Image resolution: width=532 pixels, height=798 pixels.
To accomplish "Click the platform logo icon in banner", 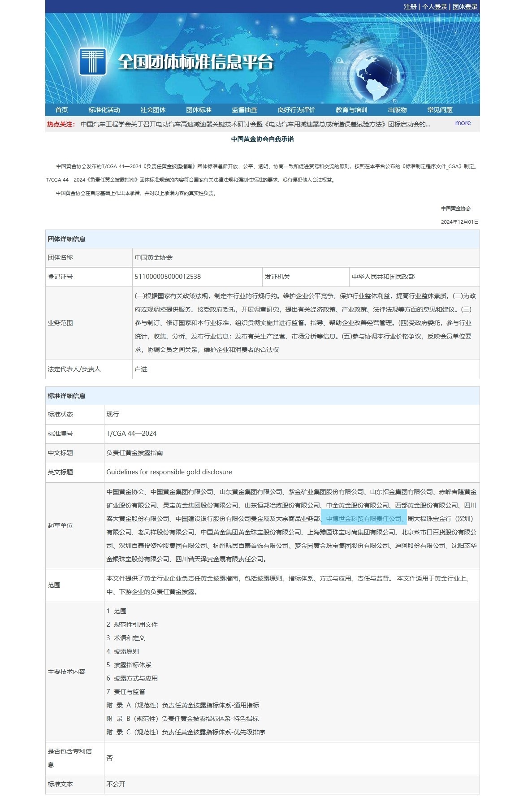I will (92, 61).
